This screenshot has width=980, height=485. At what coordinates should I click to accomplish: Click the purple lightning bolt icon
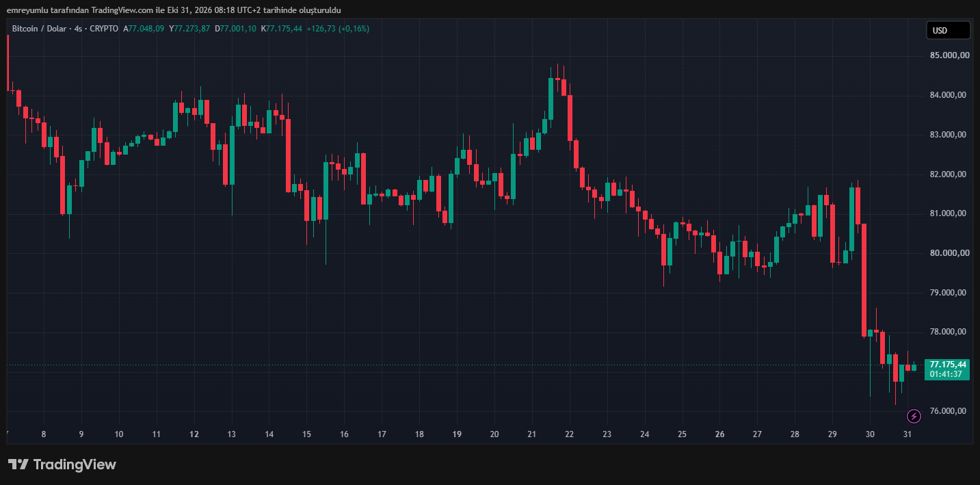[914, 416]
